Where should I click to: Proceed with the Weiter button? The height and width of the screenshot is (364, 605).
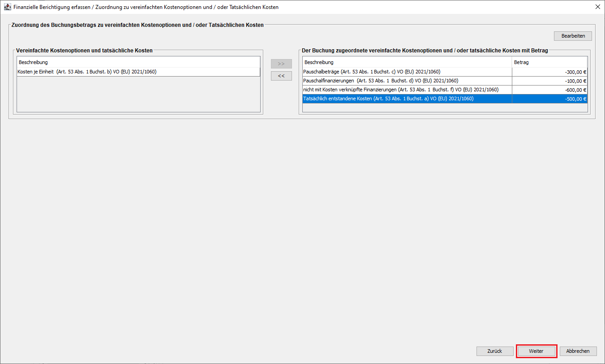[x=536, y=351]
